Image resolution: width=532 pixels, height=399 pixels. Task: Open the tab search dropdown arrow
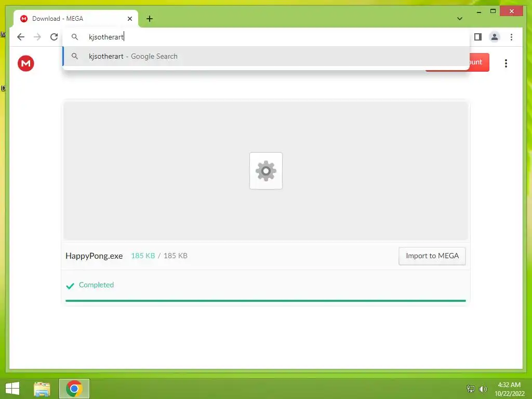(x=460, y=19)
